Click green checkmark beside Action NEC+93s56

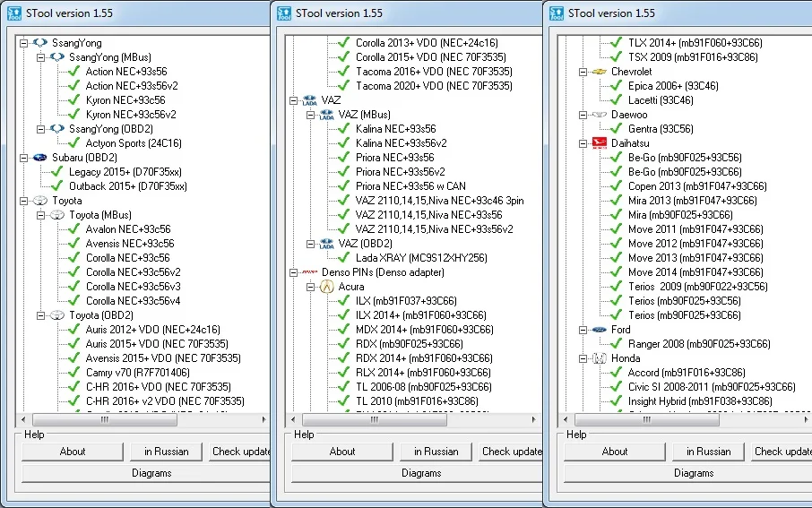tap(74, 72)
